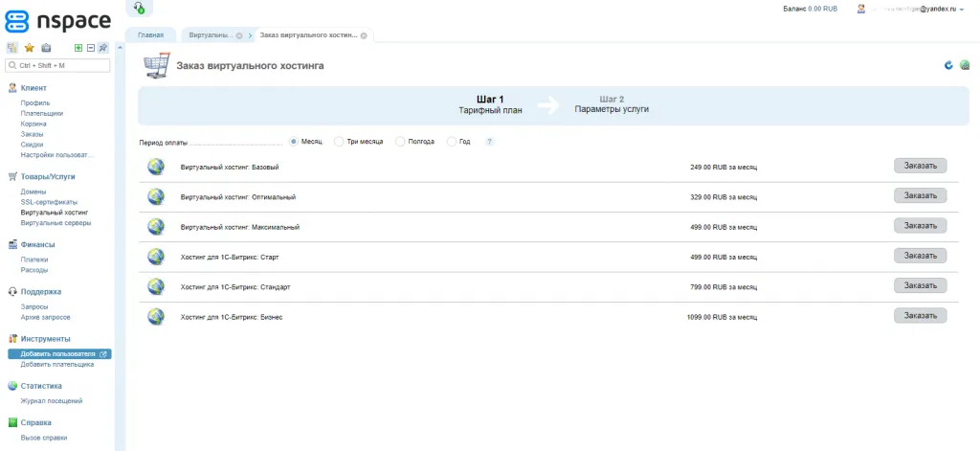Screen dimensions: 980x451
Task: Select the Три месяца payment period
Action: coord(339,142)
